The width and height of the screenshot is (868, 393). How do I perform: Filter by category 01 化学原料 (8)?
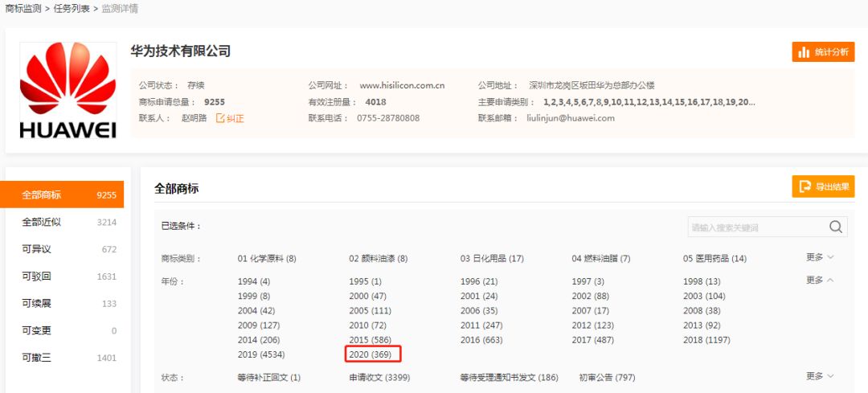[267, 259]
